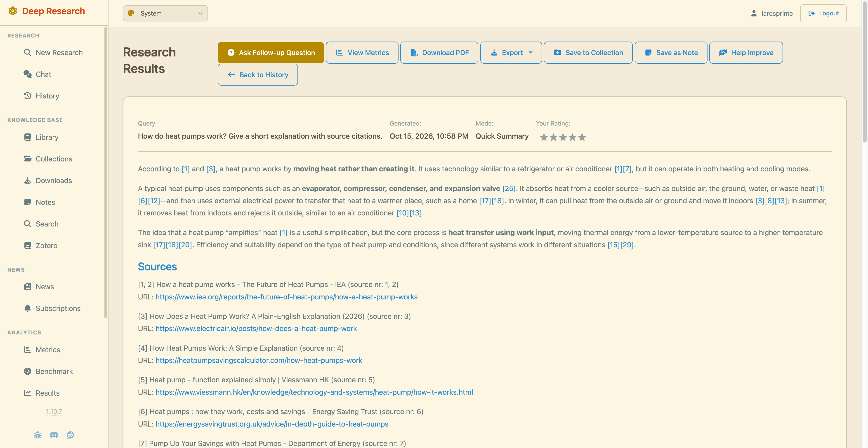Go to Metrics under Analytics
Screen dimensions: 868x448
click(48, 350)
